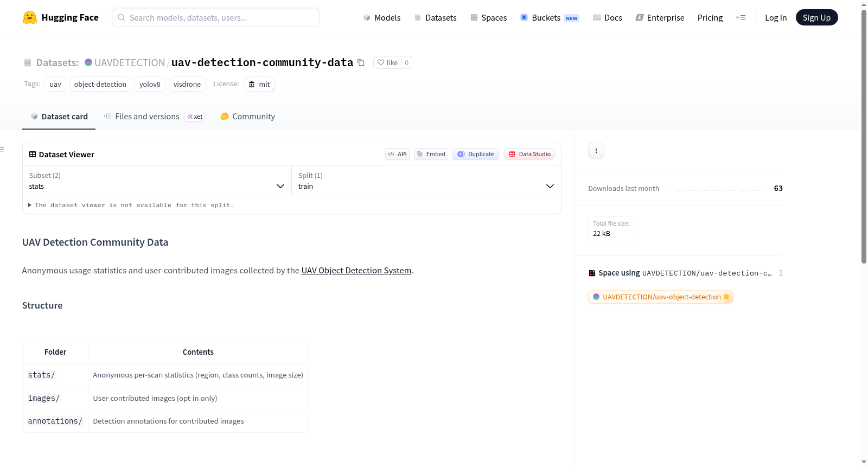868x467 pixels.
Task: Click the API button in Dataset Viewer
Action: click(397, 154)
